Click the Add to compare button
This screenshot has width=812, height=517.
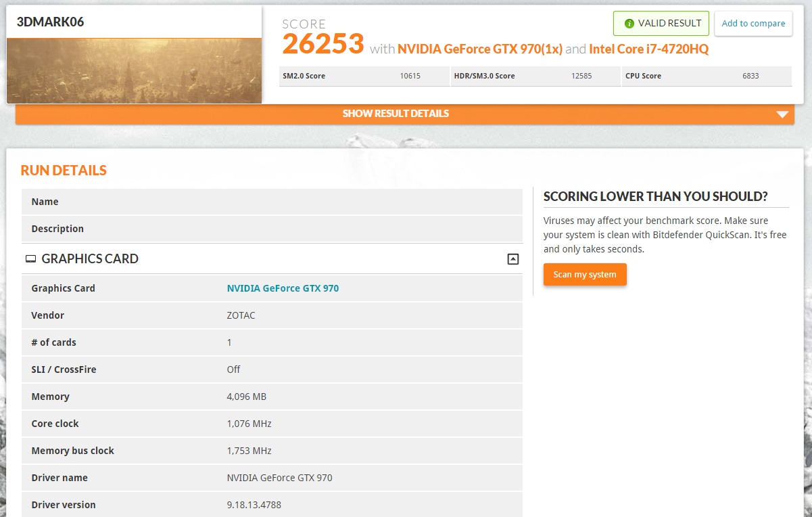coord(753,23)
